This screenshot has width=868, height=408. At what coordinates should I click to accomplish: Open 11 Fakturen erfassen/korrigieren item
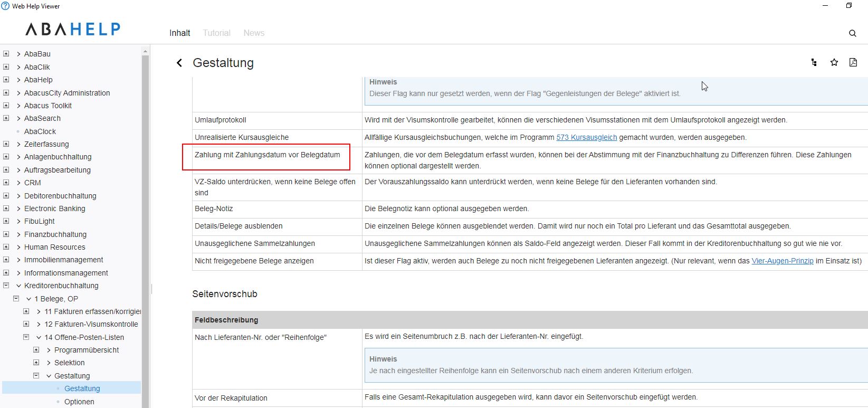[x=92, y=311]
